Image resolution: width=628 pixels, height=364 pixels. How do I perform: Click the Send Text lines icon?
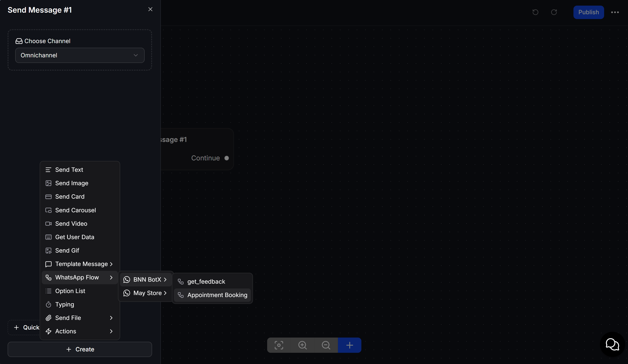[x=48, y=170]
